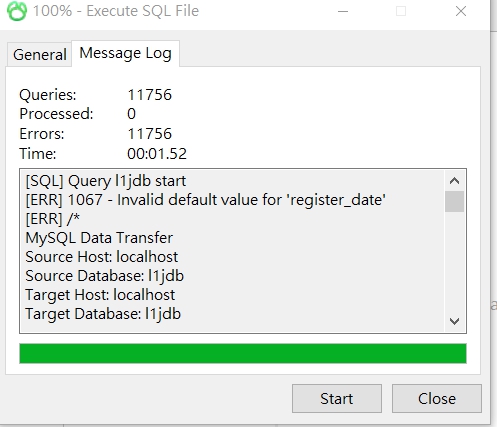Image resolution: width=497 pixels, height=427 pixels.
Task: Switch to the General tab
Action: tap(39, 54)
